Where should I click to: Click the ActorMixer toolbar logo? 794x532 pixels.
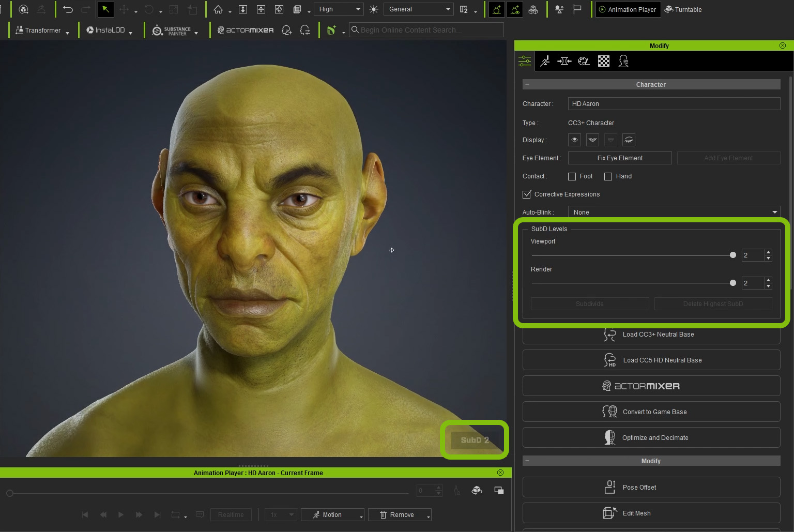246,31
